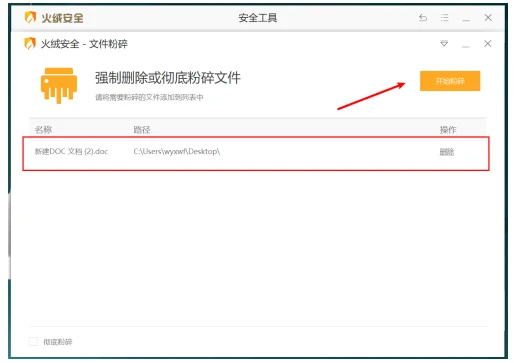Image resolution: width=515 pixels, height=363 pixels.
Task: Enable the 彻底粉碎 checkbox
Action: [x=33, y=341]
